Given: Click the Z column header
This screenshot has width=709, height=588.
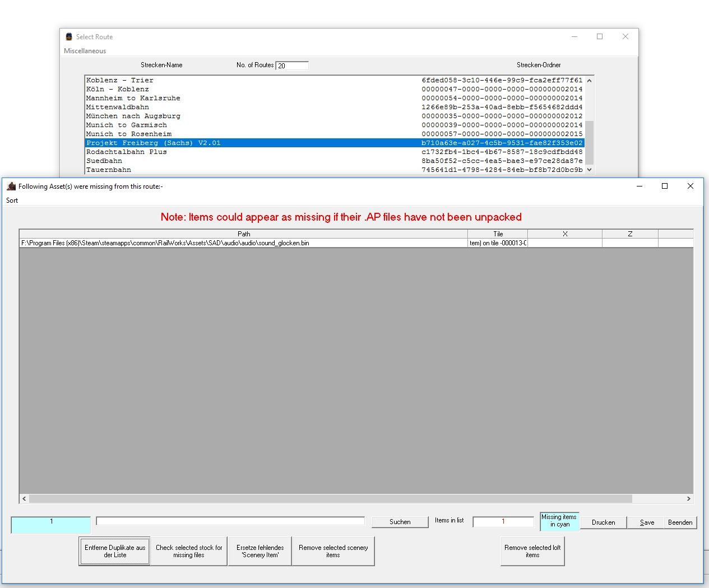Looking at the screenshot, I should [630, 234].
